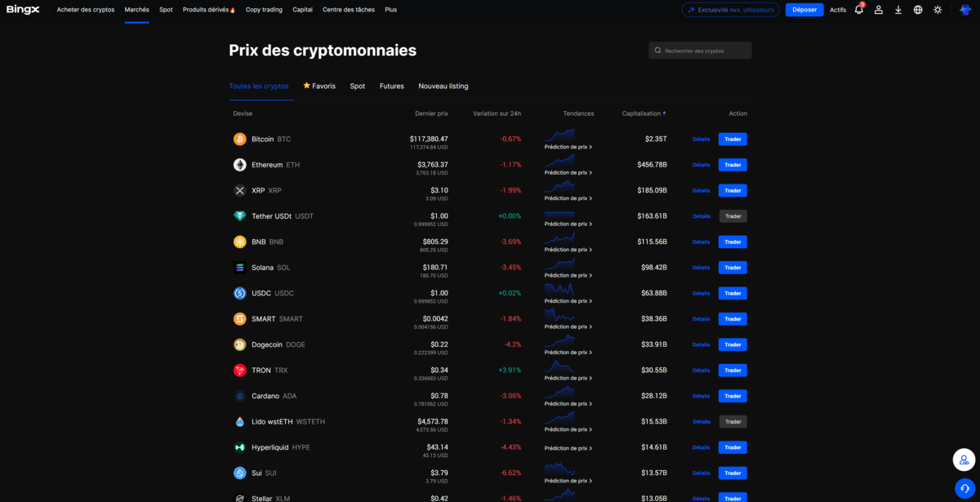Open the user profile icon
The height and width of the screenshot is (502, 980).
879,10
